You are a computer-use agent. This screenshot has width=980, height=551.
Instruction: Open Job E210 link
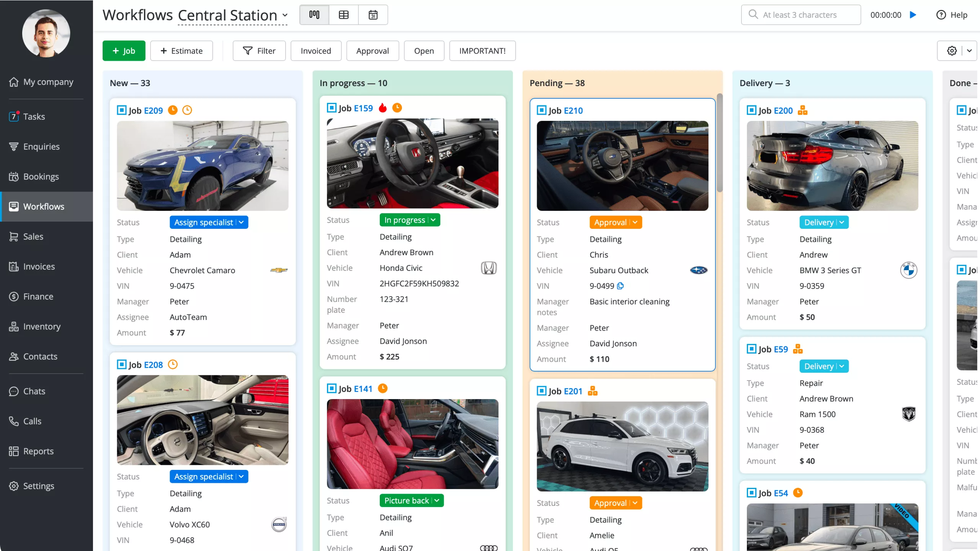click(573, 111)
